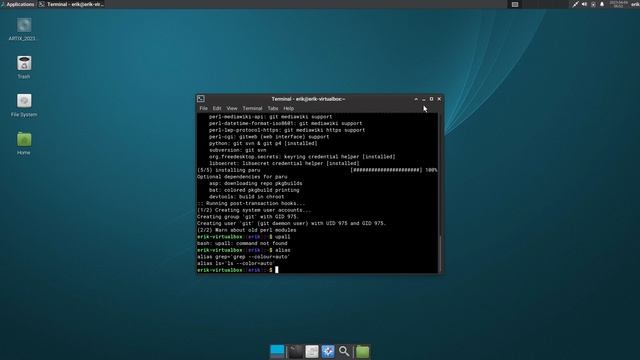This screenshot has height=360, width=640.
Task: Click the 'Warn about old perl modules' line
Action: point(247,230)
